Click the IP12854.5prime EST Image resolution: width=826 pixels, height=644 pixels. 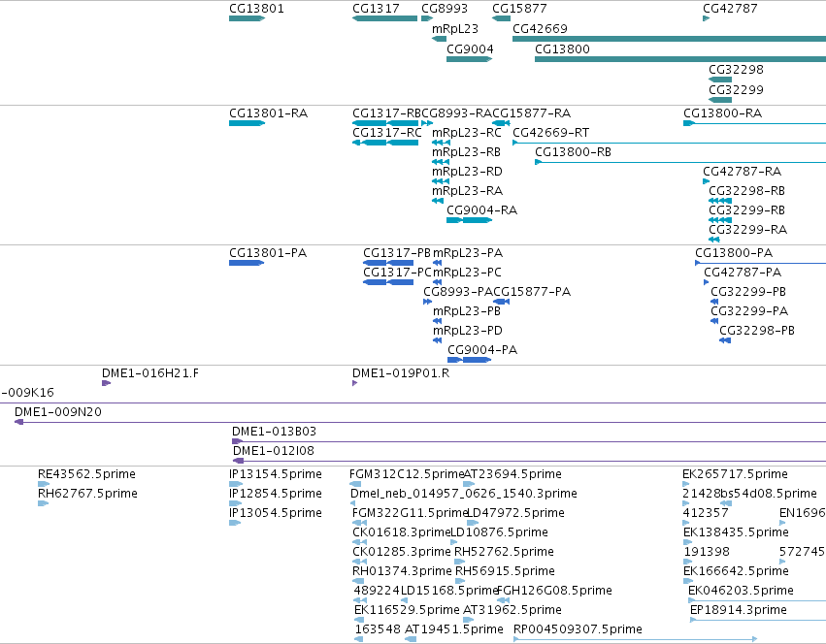point(236,503)
